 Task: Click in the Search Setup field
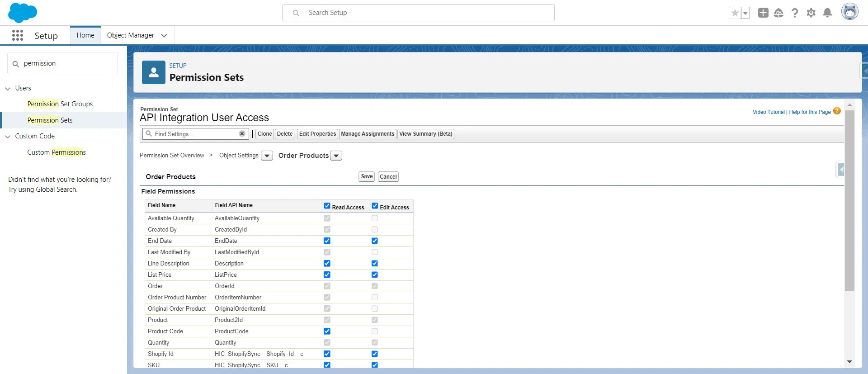[418, 13]
